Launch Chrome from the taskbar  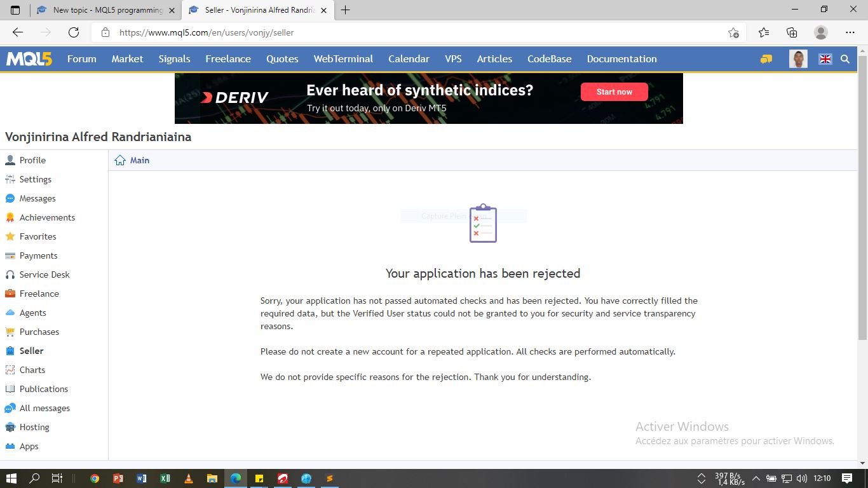[x=95, y=478]
